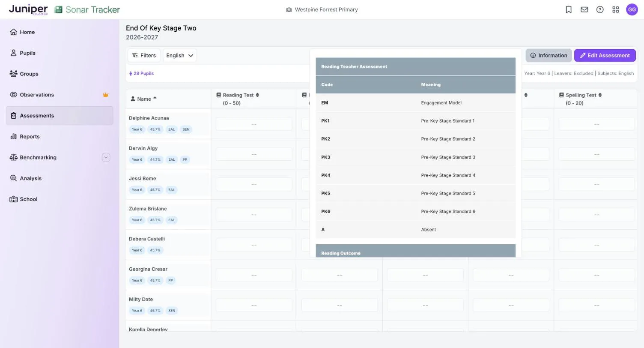The image size is (644, 348).
Task: Go to Home in the sidebar
Action: [60, 32]
